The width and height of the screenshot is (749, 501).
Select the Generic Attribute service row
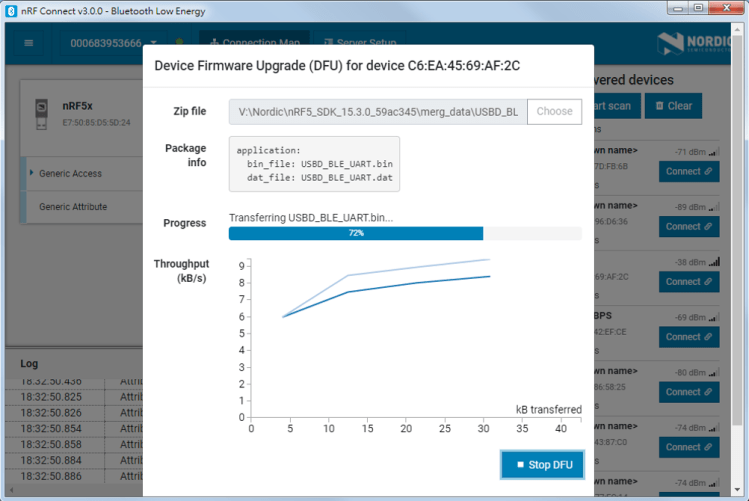[x=72, y=207]
